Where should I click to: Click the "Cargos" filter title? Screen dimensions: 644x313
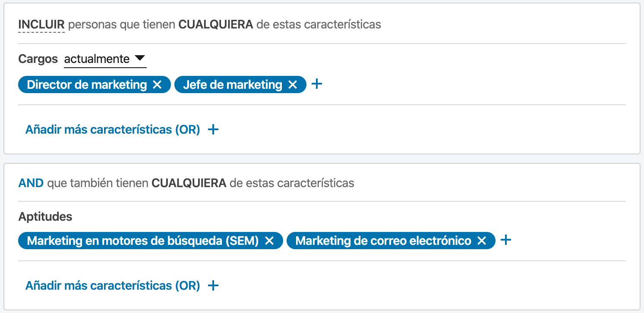tap(37, 59)
